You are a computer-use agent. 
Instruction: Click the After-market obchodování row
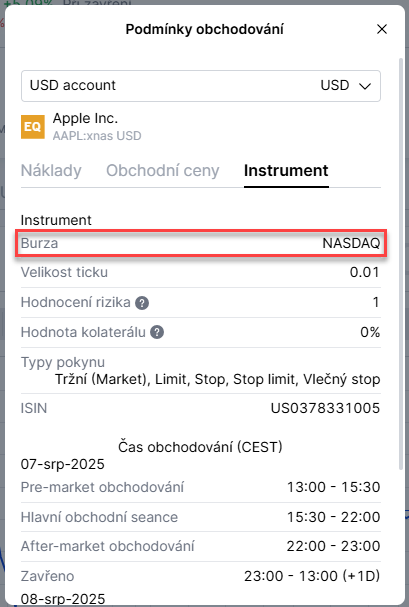click(x=200, y=546)
